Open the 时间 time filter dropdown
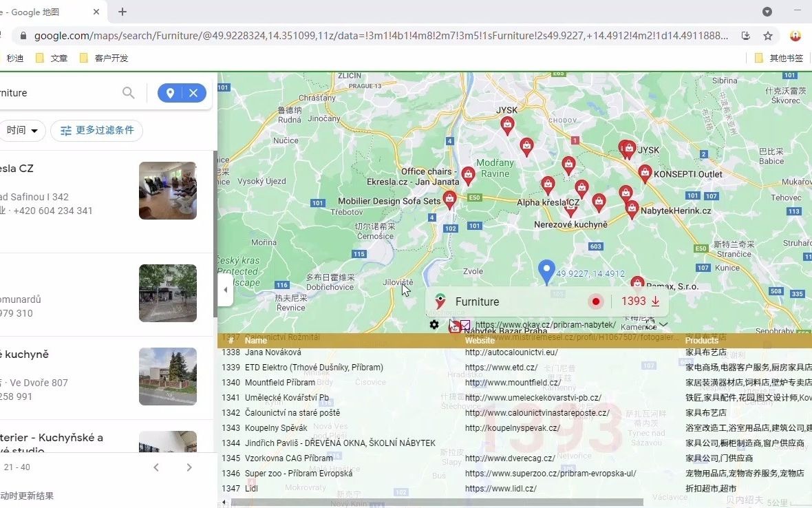This screenshot has height=508, width=812. (x=23, y=130)
